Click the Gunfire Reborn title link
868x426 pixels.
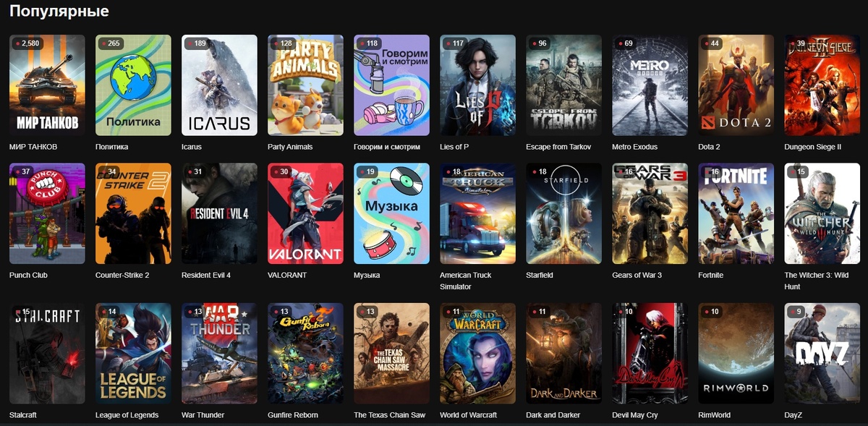(293, 415)
